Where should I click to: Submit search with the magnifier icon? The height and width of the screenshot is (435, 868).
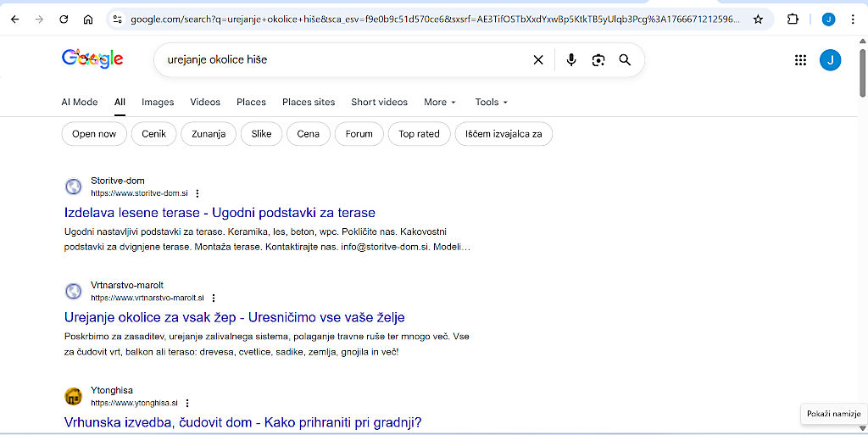tap(625, 59)
